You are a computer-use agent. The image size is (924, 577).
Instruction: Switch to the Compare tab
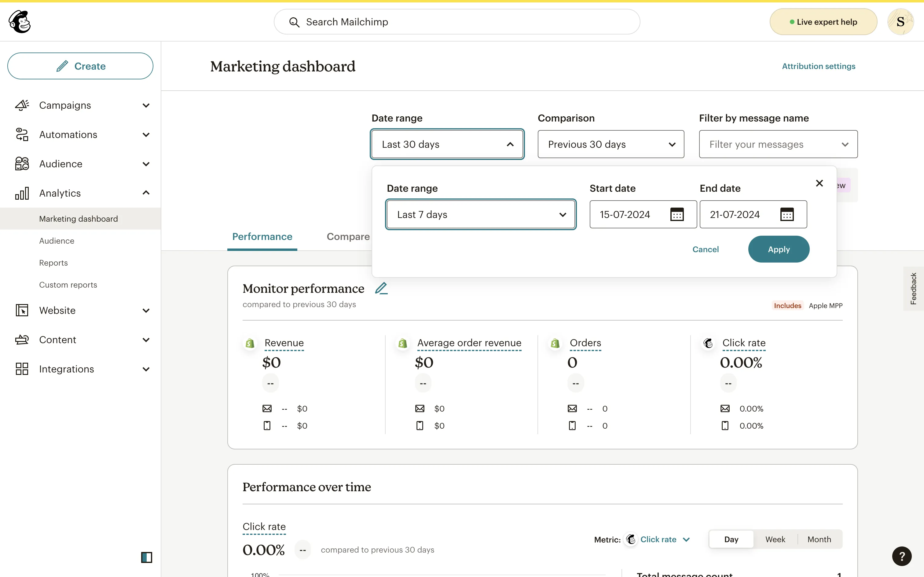348,237
